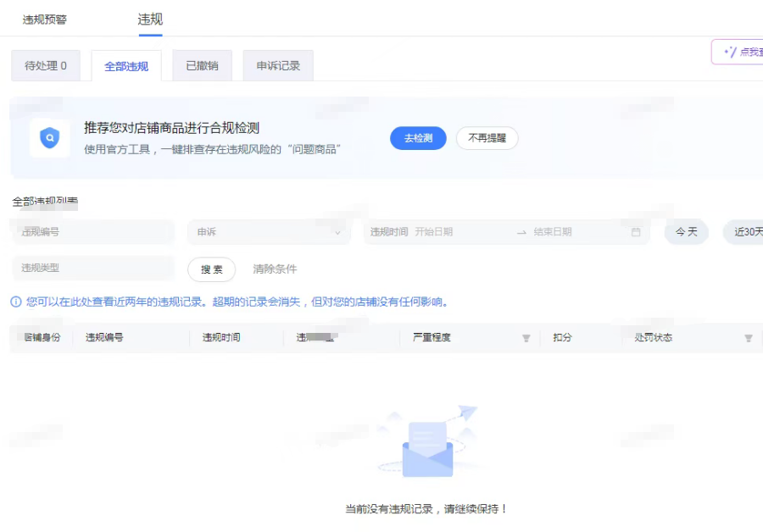Image resolution: width=763 pixels, height=532 pixels.
Task: Click the shield search icon in the banner
Action: click(50, 138)
